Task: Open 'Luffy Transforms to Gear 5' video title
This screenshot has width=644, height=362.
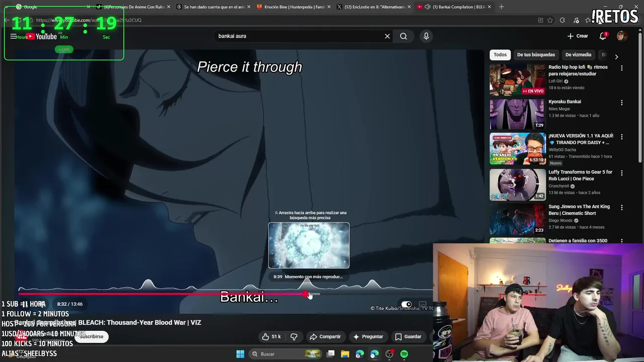Action: point(580,175)
